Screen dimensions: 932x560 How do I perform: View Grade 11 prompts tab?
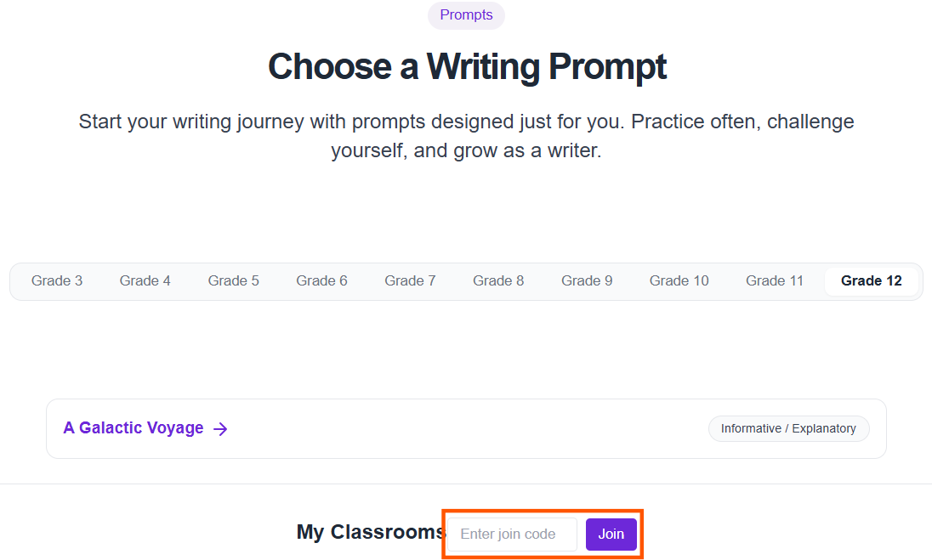[775, 280]
